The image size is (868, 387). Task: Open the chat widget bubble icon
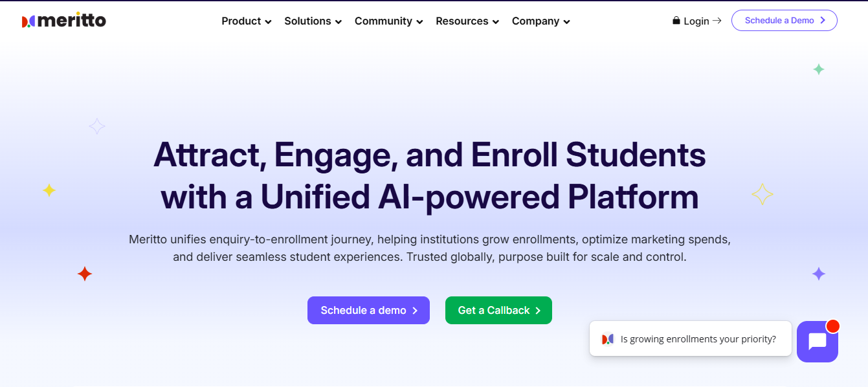tap(818, 341)
